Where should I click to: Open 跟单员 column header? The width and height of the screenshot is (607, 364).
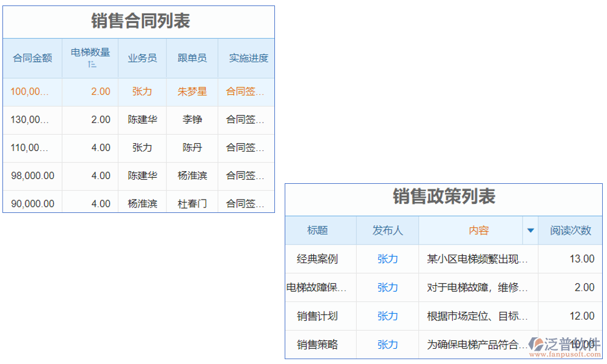pyautogui.click(x=192, y=58)
